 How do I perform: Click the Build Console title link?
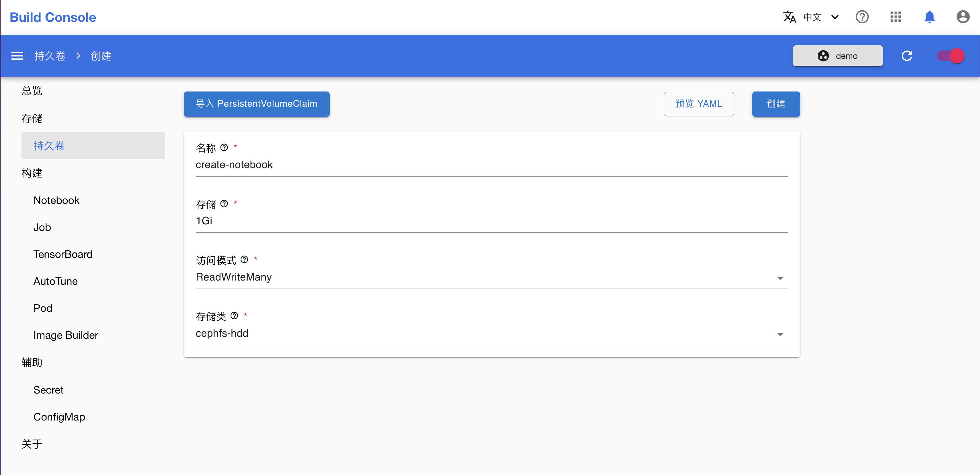point(52,17)
